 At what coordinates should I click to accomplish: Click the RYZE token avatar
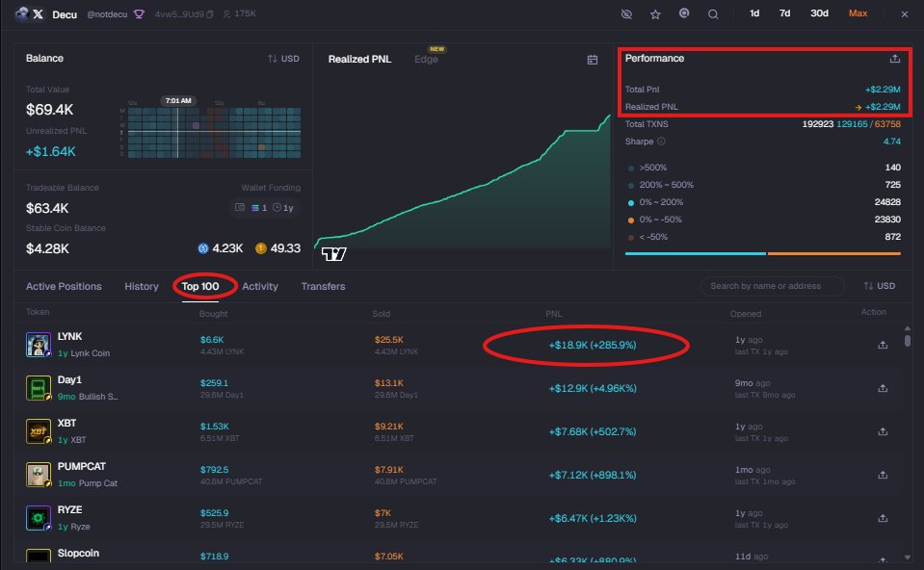pyautogui.click(x=39, y=518)
